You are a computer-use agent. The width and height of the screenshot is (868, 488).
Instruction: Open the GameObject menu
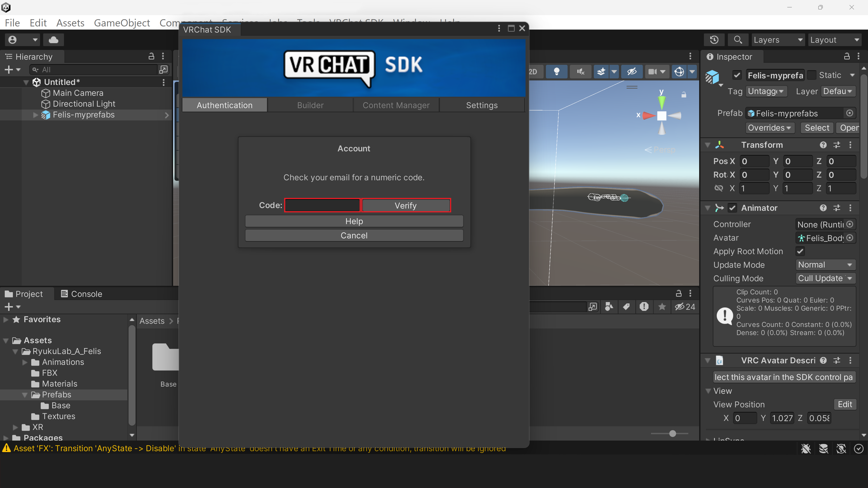[122, 23]
